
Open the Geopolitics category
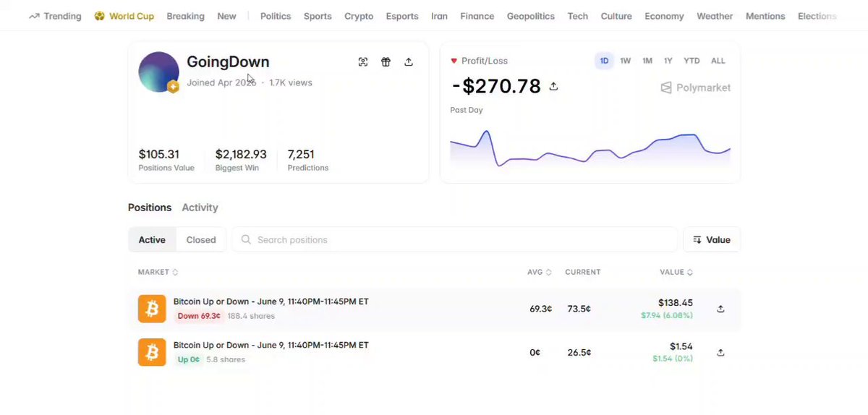pos(531,16)
